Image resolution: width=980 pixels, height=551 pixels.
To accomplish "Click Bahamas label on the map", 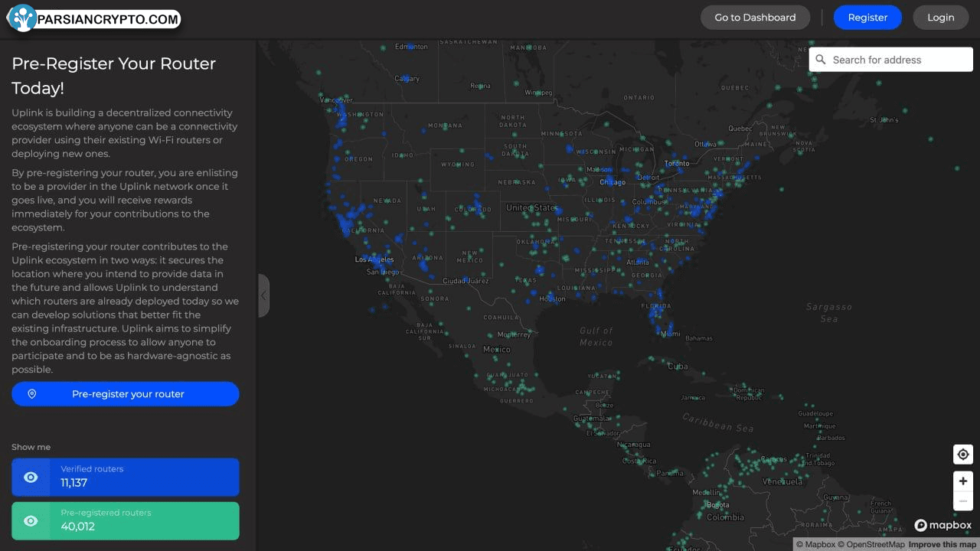I will pyautogui.click(x=699, y=338).
